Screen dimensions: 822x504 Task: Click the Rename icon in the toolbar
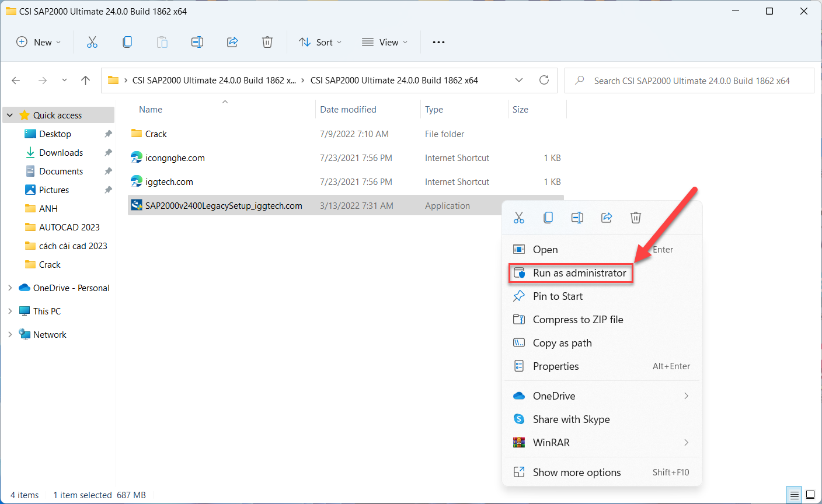coord(197,42)
